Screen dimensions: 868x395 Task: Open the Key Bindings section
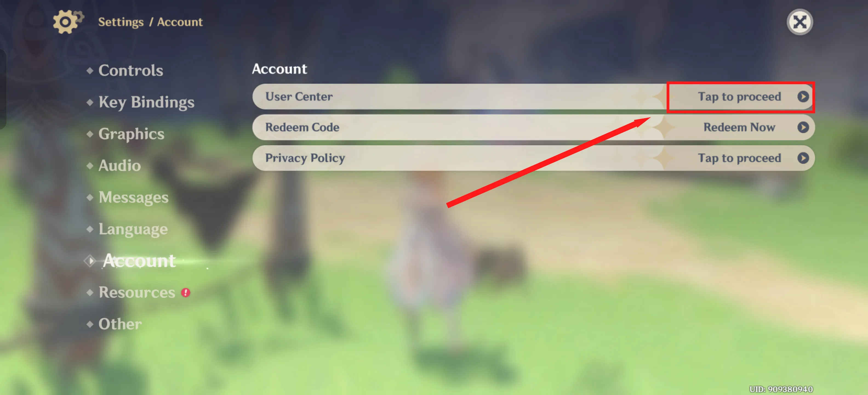pos(146,102)
